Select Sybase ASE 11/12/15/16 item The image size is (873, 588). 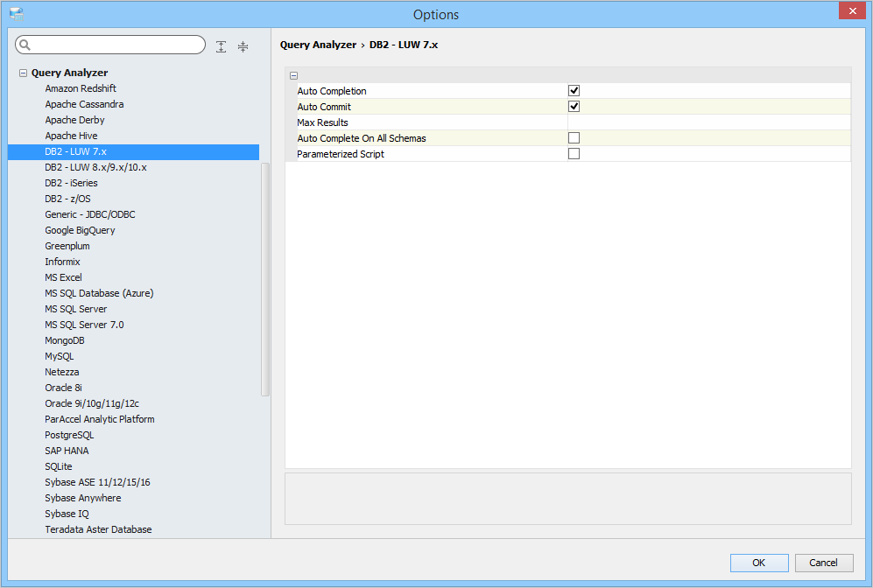97,482
